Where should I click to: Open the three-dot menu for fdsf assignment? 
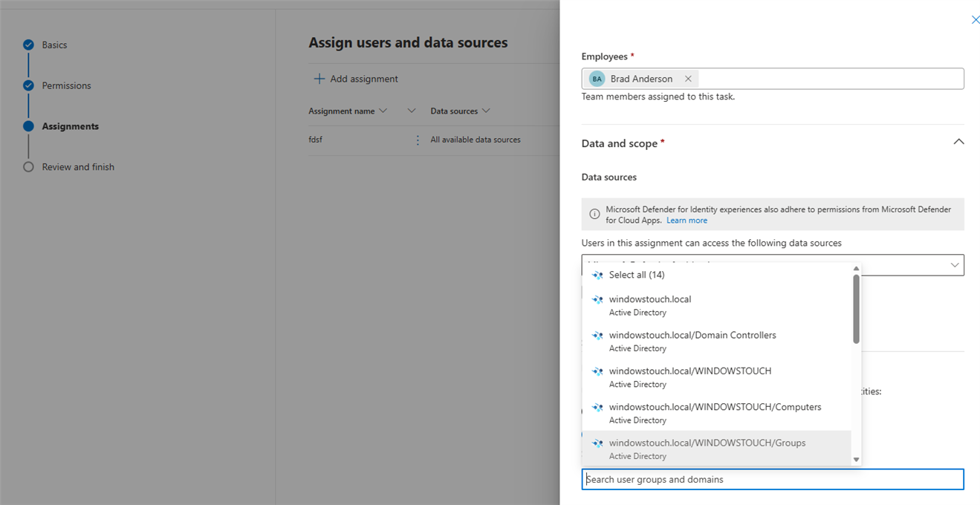click(417, 140)
